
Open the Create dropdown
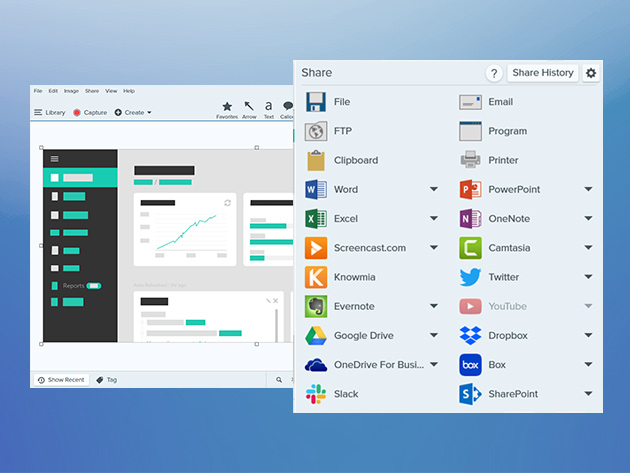(133, 113)
